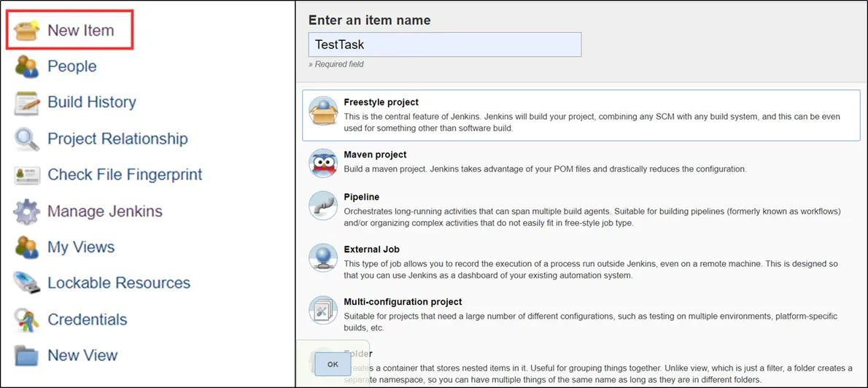Click the My Views icon
The width and height of the screenshot is (868, 388).
(26, 247)
